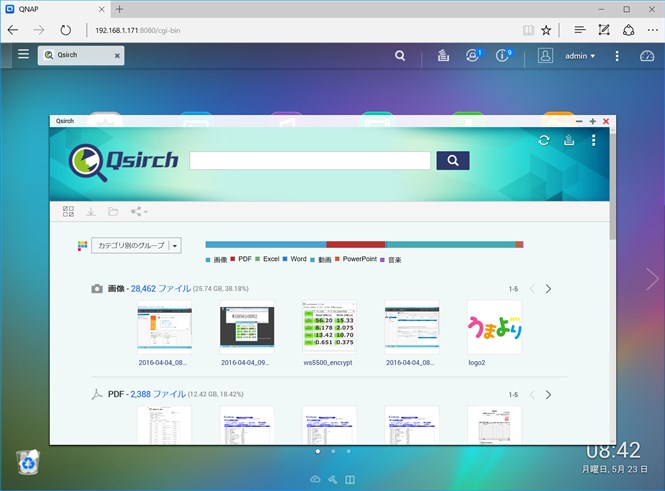Open the background tasks icon in QTS bar
This screenshot has width=665, height=491.
point(443,55)
